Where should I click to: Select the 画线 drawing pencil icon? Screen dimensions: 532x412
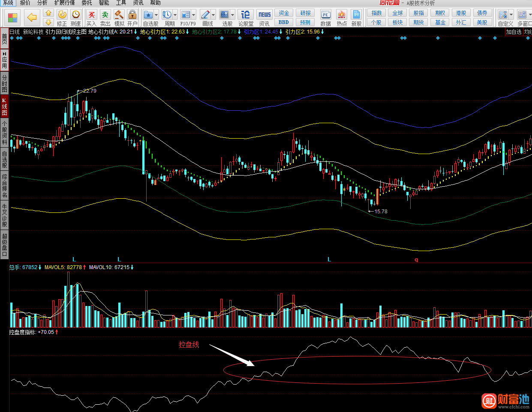(205, 15)
